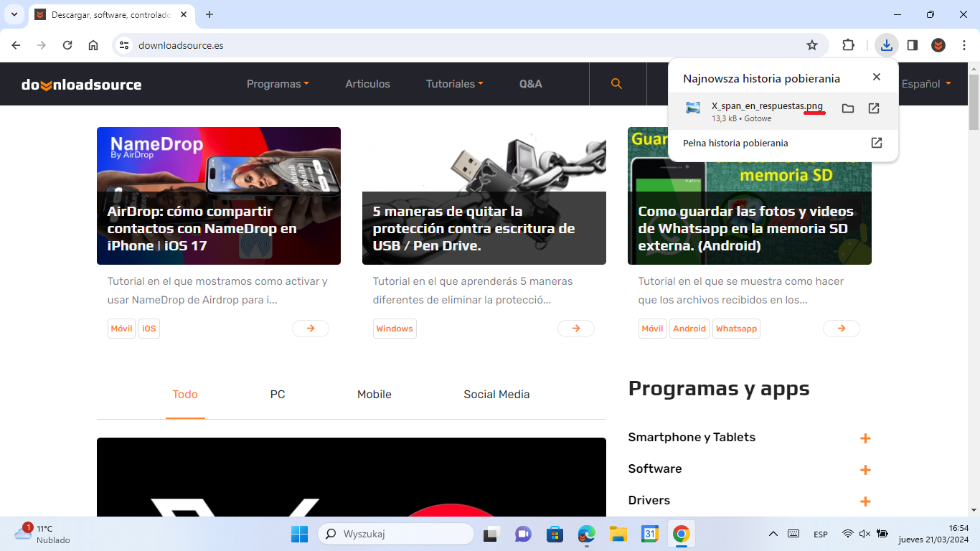Open the Q&A menu item
This screenshot has height=551, width=980.
(x=531, y=84)
